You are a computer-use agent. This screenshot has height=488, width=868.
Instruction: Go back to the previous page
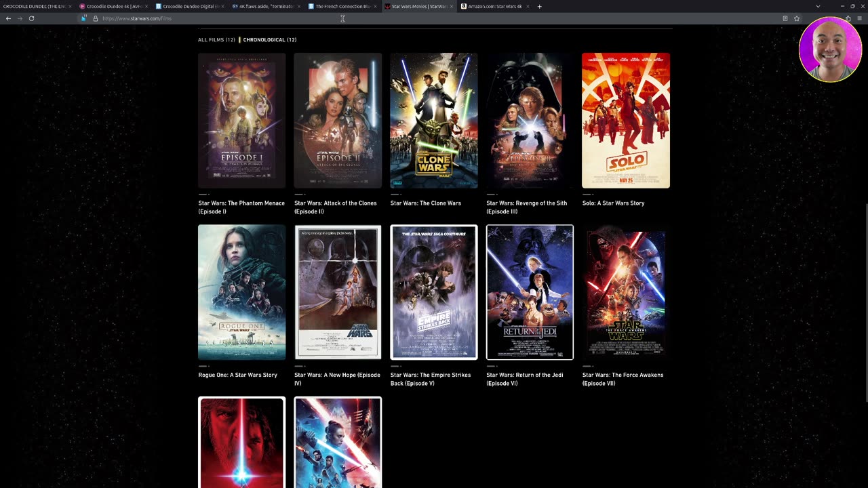coord(8,18)
